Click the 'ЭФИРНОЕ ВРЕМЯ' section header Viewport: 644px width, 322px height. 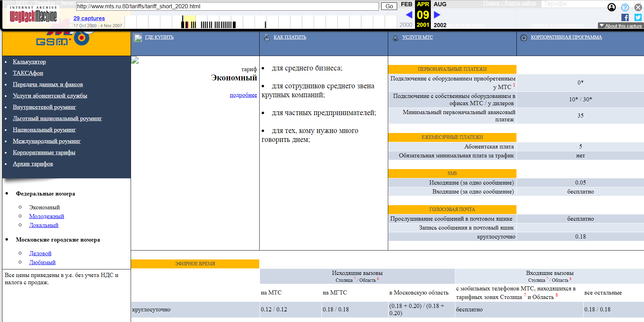pyautogui.click(x=195, y=264)
